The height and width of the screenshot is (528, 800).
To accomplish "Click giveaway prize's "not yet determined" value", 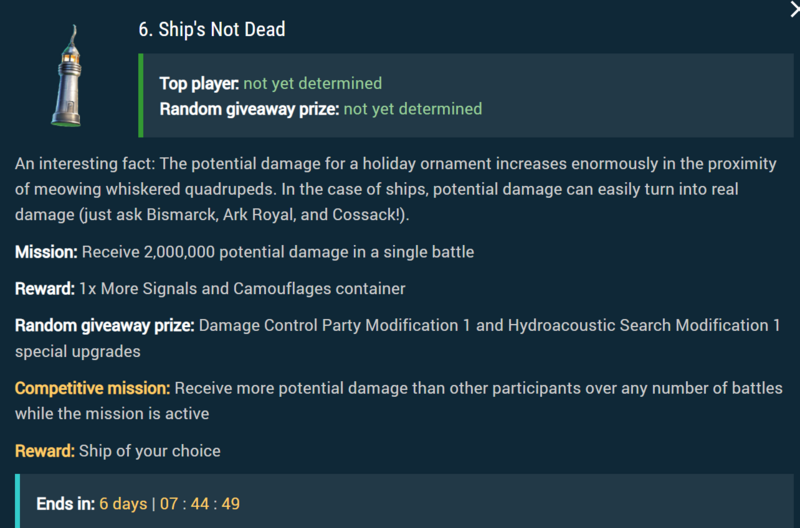I will point(412,108).
